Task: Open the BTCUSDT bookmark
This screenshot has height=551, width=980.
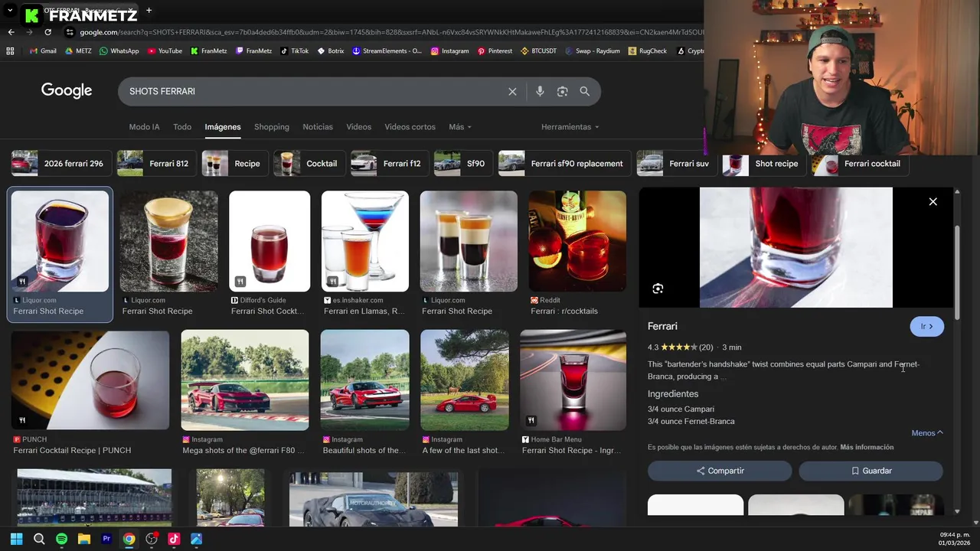Action: coord(539,51)
